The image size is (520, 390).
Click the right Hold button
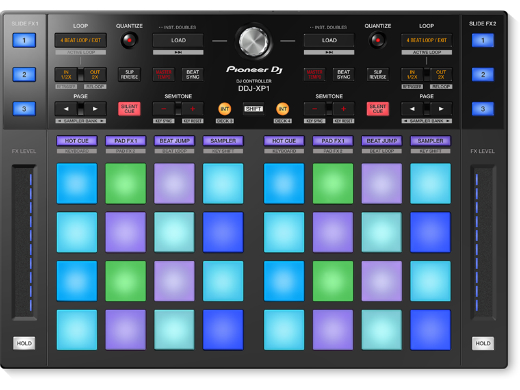point(483,343)
